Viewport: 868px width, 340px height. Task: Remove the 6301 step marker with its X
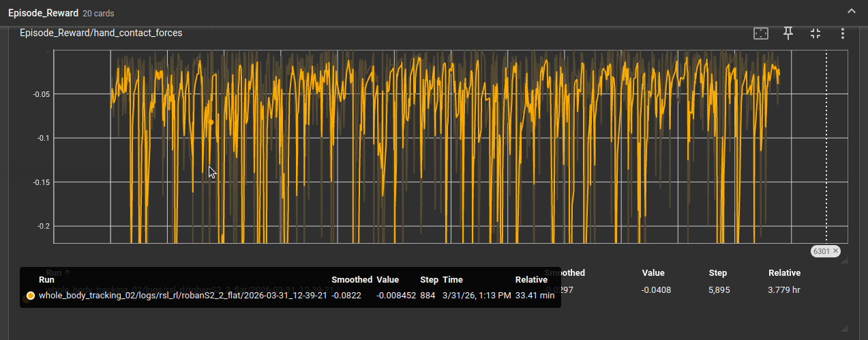point(835,251)
